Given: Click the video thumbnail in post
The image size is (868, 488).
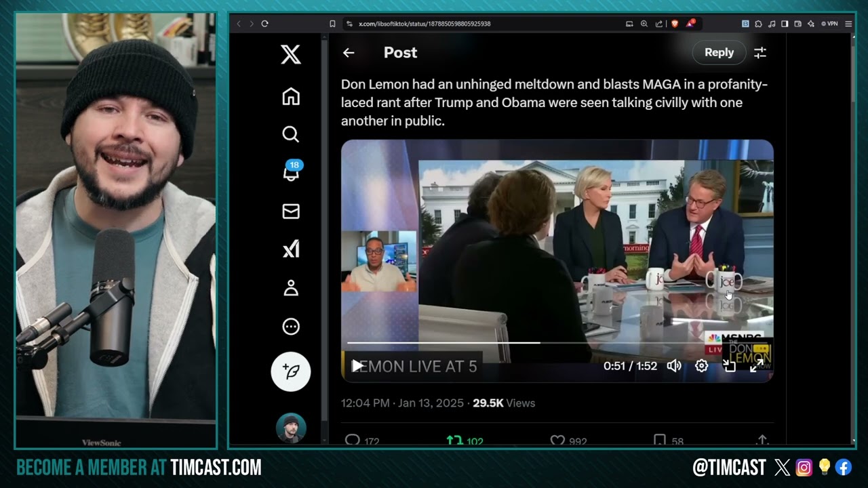Looking at the screenshot, I should (x=557, y=261).
